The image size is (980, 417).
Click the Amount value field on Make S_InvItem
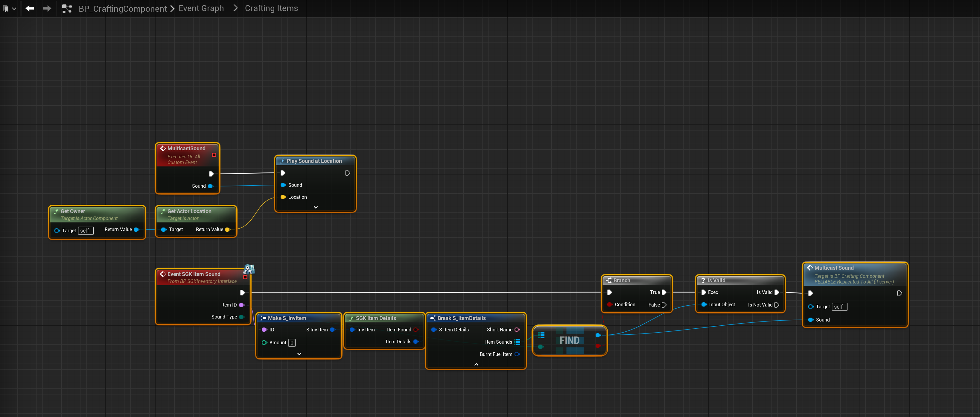click(x=292, y=342)
